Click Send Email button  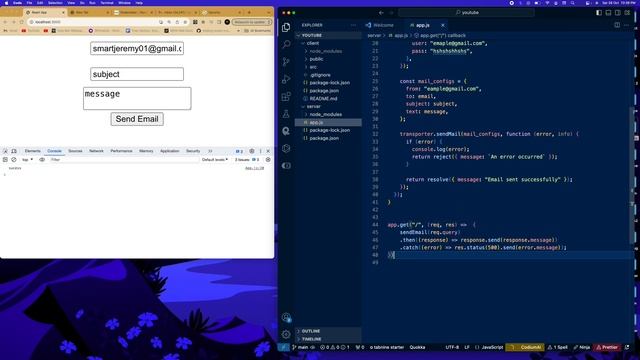[x=137, y=119]
